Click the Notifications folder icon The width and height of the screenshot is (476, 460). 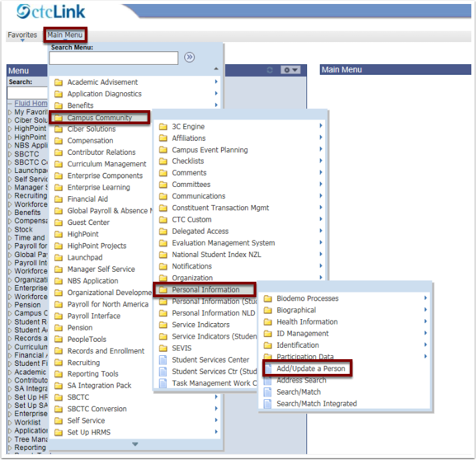pyautogui.click(x=163, y=266)
